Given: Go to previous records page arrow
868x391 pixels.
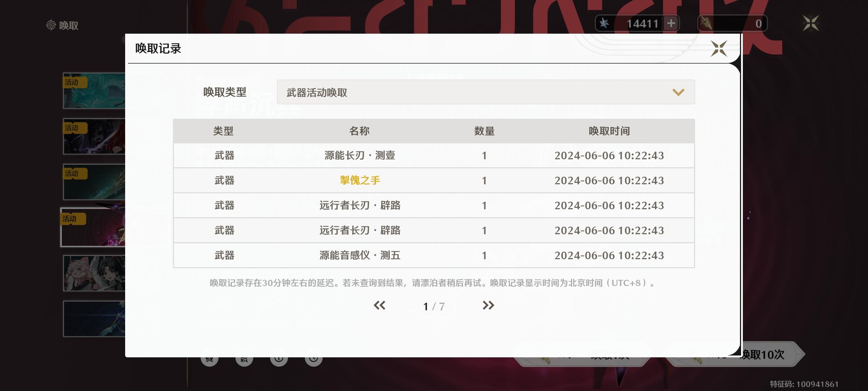Looking at the screenshot, I should tap(379, 306).
